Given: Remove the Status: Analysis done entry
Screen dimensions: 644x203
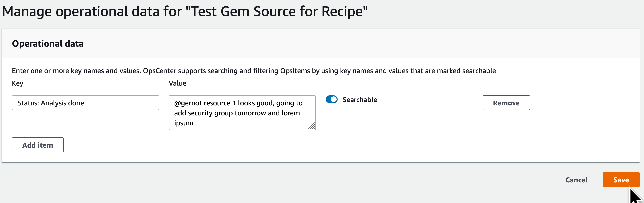Looking at the screenshot, I should pyautogui.click(x=506, y=103).
